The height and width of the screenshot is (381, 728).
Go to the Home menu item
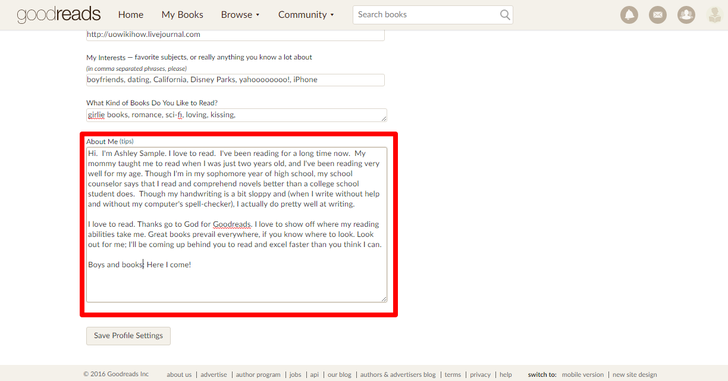click(x=130, y=15)
